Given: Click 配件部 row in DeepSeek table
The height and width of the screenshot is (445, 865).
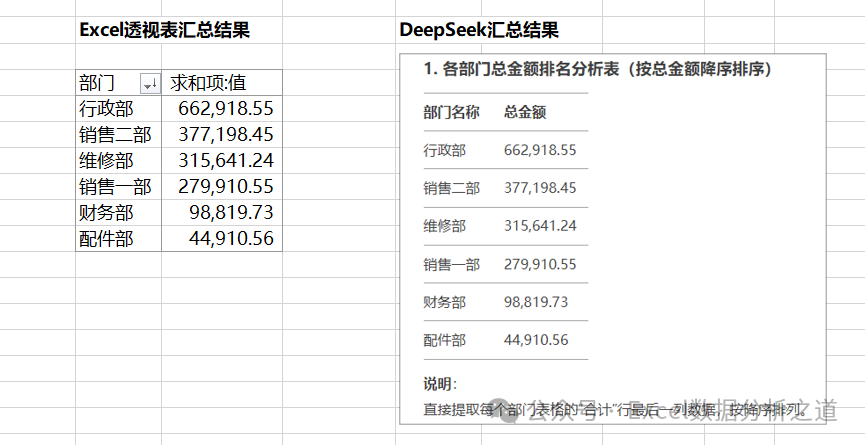Looking at the screenshot, I should click(506, 340).
